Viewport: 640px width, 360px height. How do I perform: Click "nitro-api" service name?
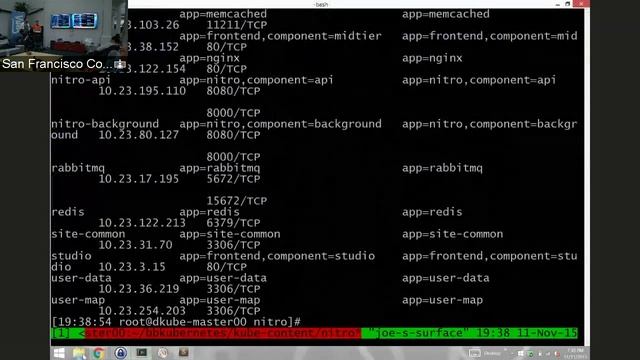point(81,80)
